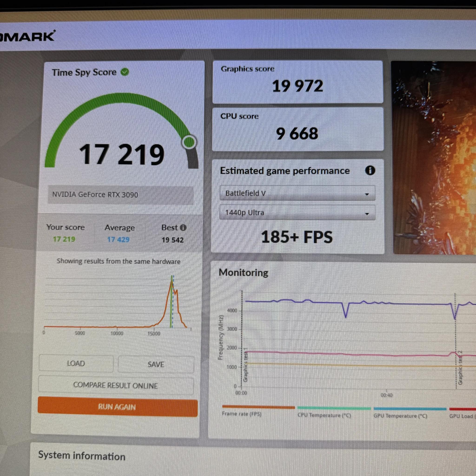The width and height of the screenshot is (476, 476).
Task: Click the large 17 219 Time Spy score
Action: tap(122, 155)
